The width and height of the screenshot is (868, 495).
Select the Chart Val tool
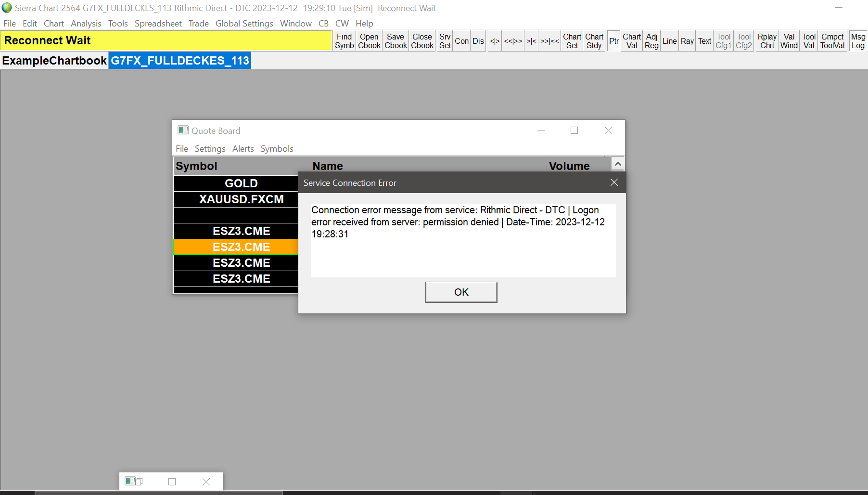(632, 41)
